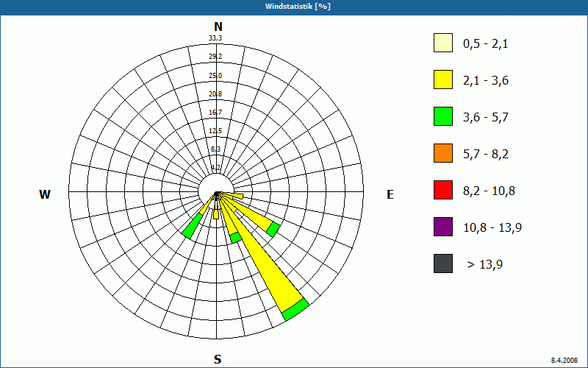Click the 4,2 ring scale value
The height and width of the screenshot is (368, 588).
(215, 167)
